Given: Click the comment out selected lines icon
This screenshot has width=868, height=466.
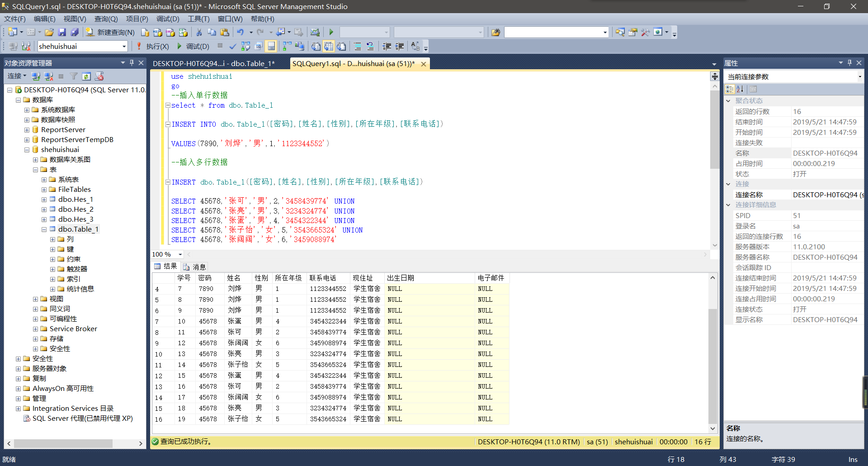Looking at the screenshot, I should coord(358,46).
